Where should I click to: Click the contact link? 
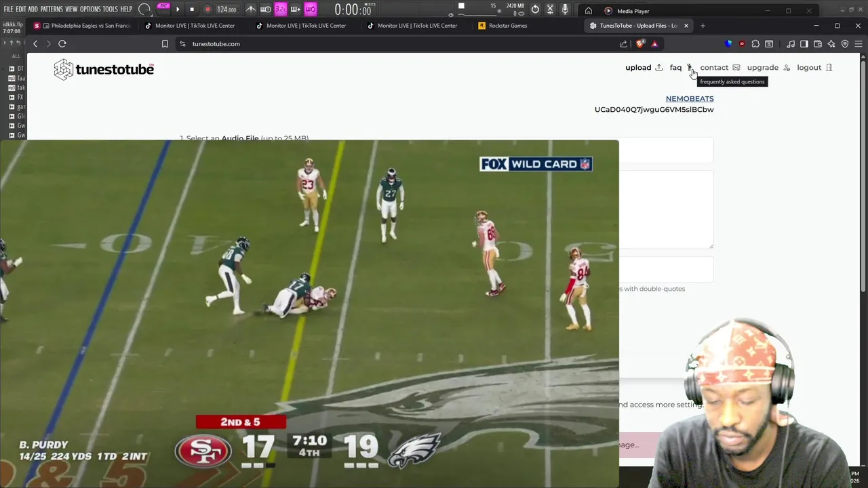click(x=719, y=68)
